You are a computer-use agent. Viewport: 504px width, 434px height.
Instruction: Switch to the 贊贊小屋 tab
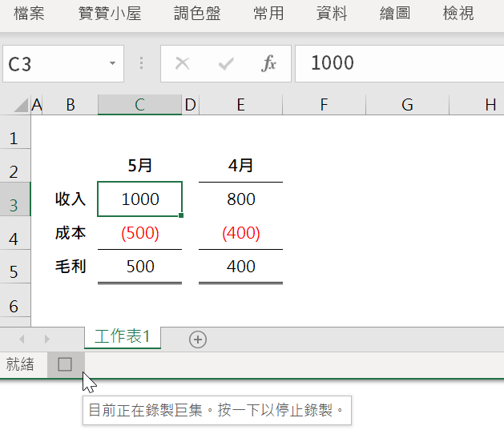tap(110, 14)
